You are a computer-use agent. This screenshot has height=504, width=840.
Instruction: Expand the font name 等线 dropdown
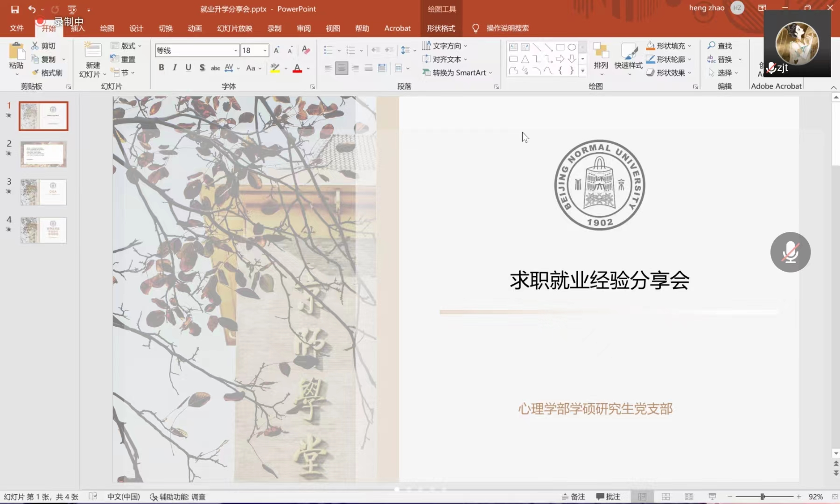[236, 50]
